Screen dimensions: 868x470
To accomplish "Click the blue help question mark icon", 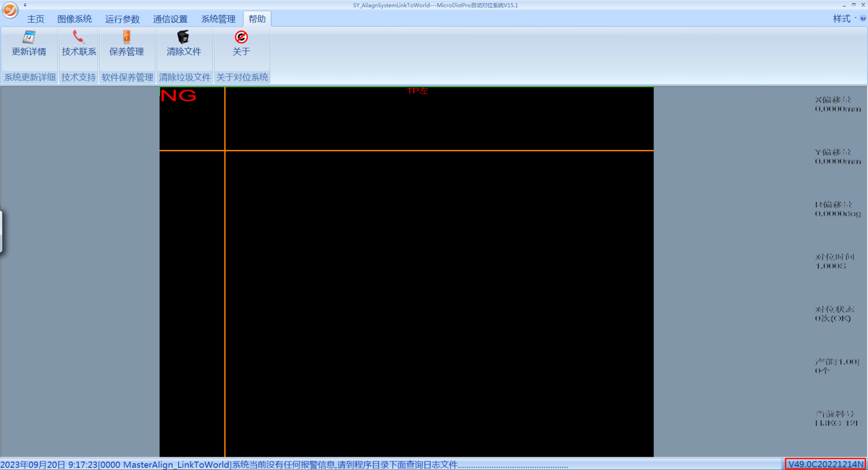I will tap(863, 19).
